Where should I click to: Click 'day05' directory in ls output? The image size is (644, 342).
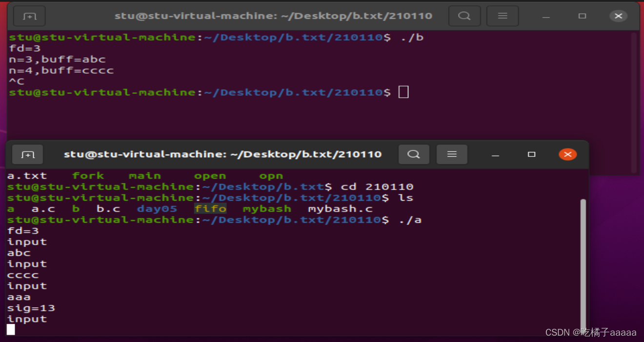tap(157, 209)
